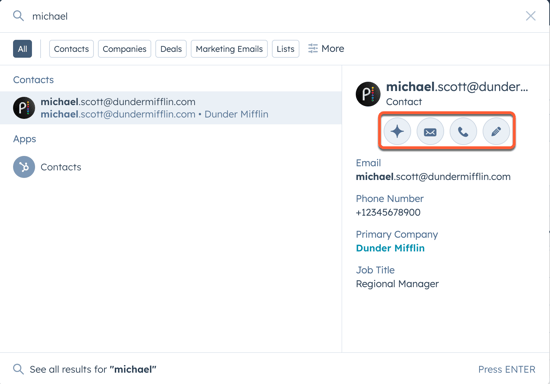The height and width of the screenshot is (384, 550).
Task: Open the More filters menu
Action: point(326,48)
